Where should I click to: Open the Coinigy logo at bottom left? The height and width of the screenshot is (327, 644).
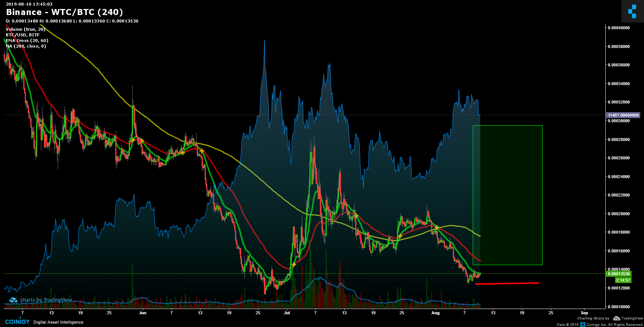(x=17, y=321)
